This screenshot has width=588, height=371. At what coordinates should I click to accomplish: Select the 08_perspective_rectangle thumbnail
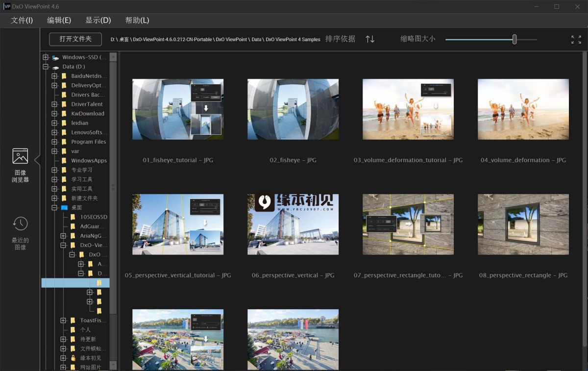click(x=523, y=224)
